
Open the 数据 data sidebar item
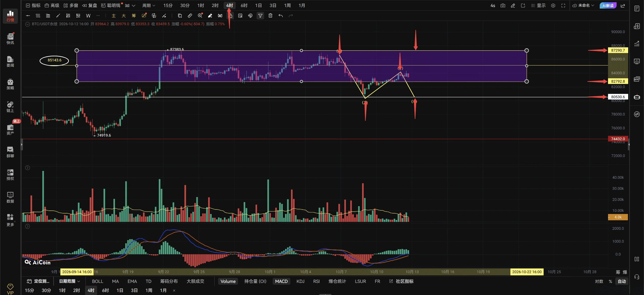tap(10, 197)
